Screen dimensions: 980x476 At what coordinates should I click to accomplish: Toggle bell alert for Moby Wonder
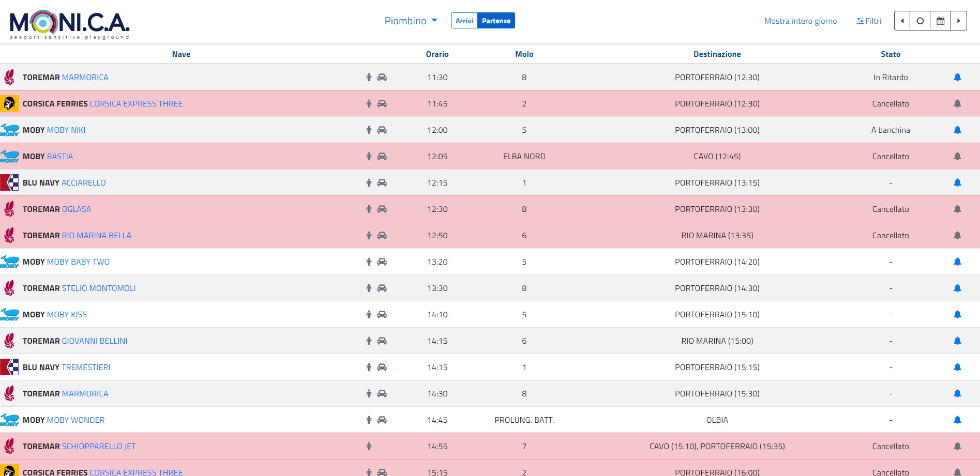pos(957,420)
